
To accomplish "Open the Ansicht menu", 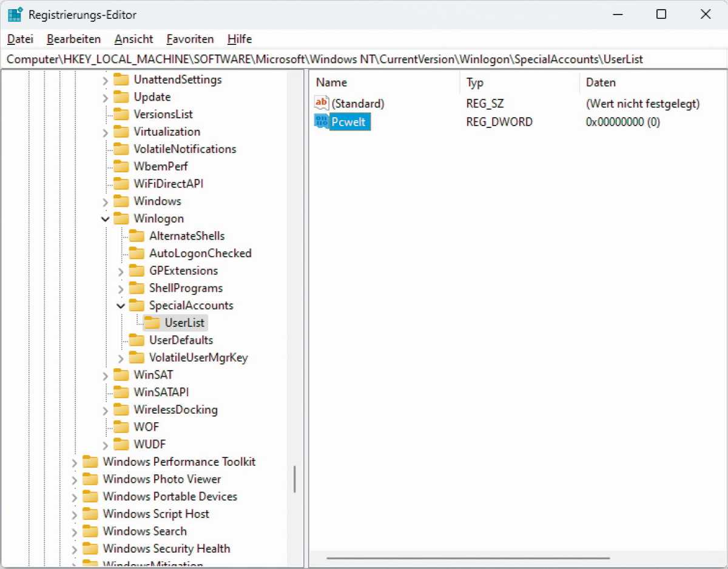I will [133, 39].
